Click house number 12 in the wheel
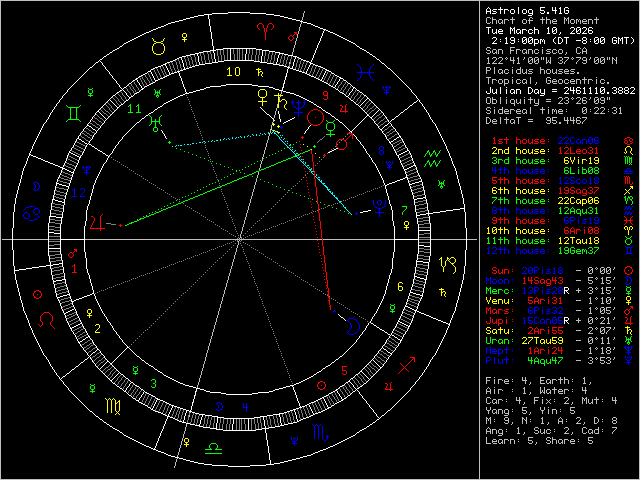 point(78,193)
